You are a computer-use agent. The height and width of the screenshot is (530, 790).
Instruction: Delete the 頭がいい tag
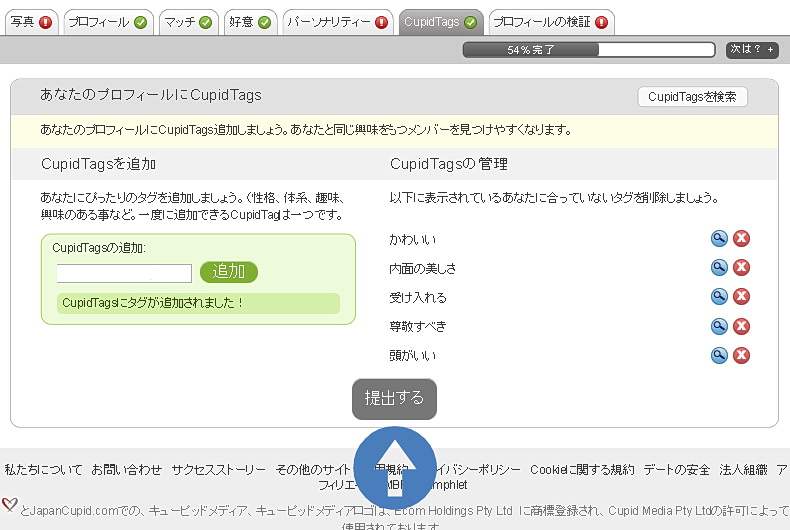[741, 355]
